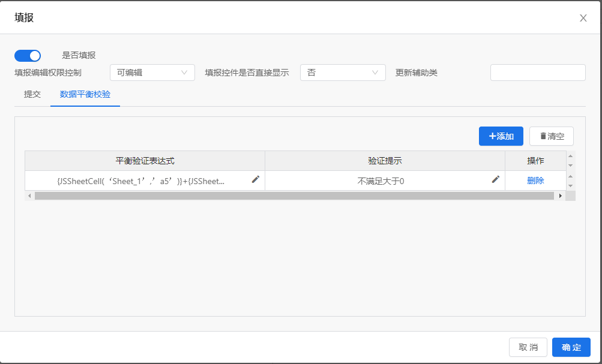This screenshot has height=364, width=602.
Task: Open the 填报编辑权限控制 dropdown showing 可编辑
Action: coord(152,73)
